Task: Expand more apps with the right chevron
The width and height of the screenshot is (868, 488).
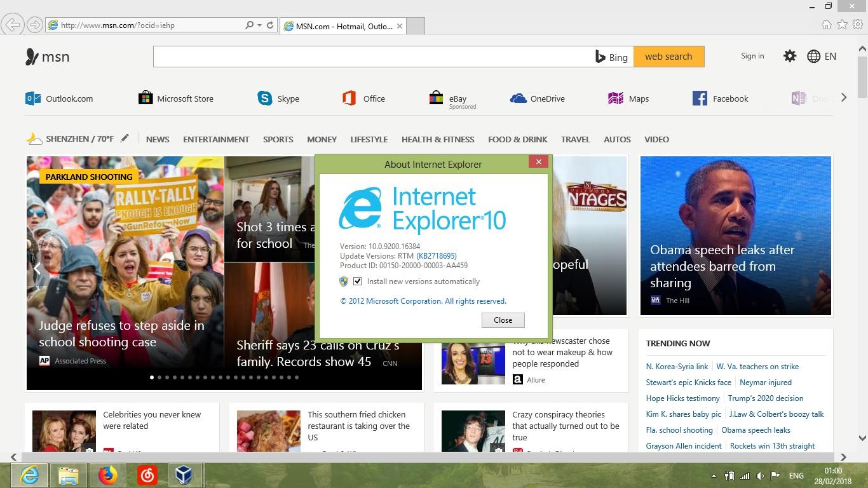Action: click(844, 97)
